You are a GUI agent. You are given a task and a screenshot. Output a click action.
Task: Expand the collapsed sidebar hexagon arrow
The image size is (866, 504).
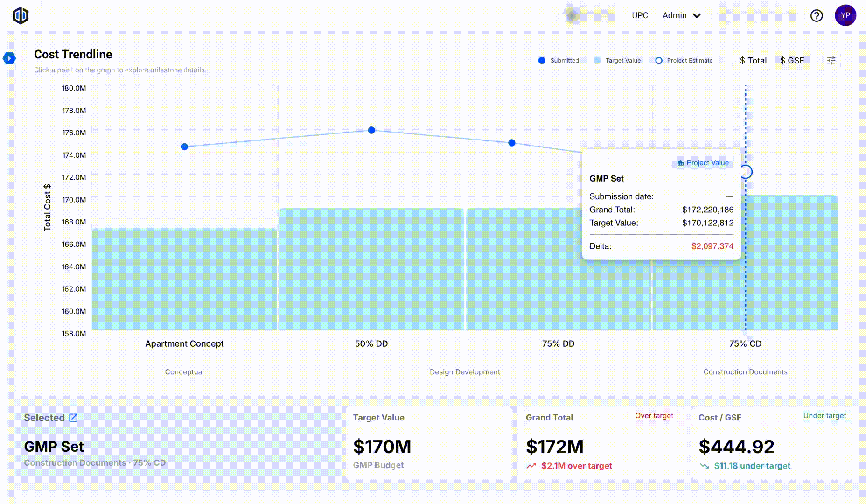[x=9, y=58]
